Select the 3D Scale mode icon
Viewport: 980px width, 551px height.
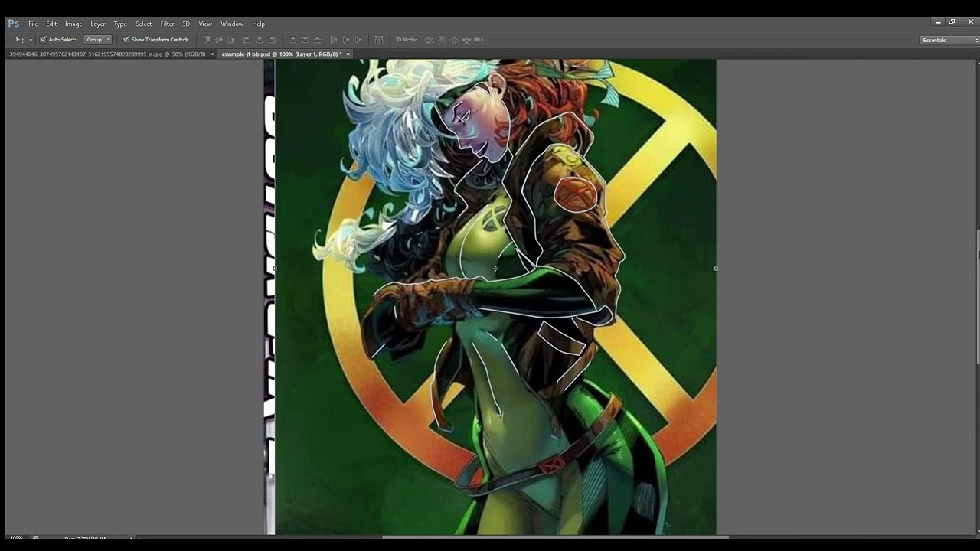[x=479, y=39]
